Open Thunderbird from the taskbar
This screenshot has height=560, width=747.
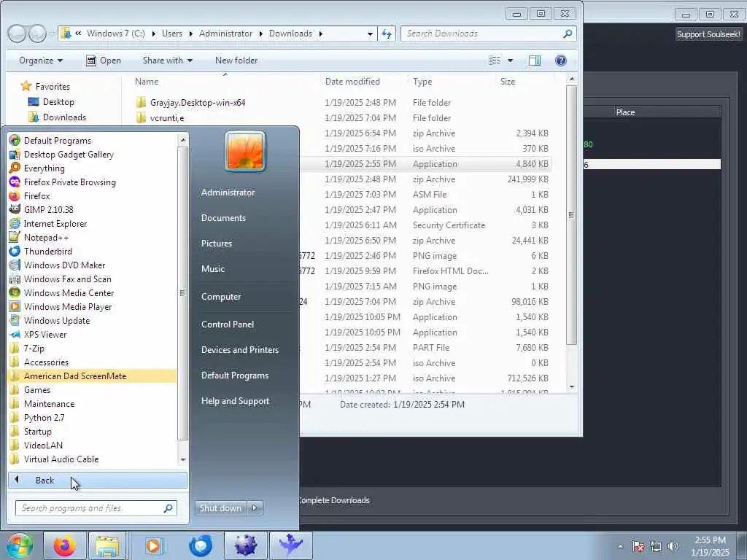point(201,545)
